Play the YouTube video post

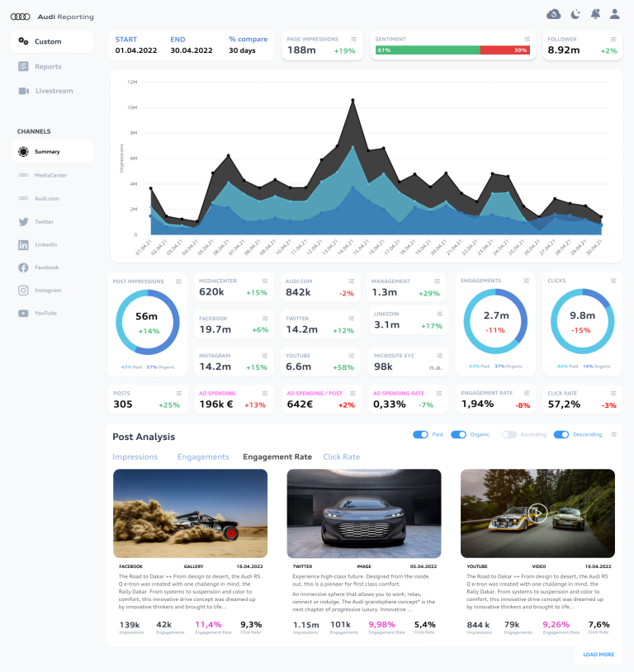tap(537, 513)
